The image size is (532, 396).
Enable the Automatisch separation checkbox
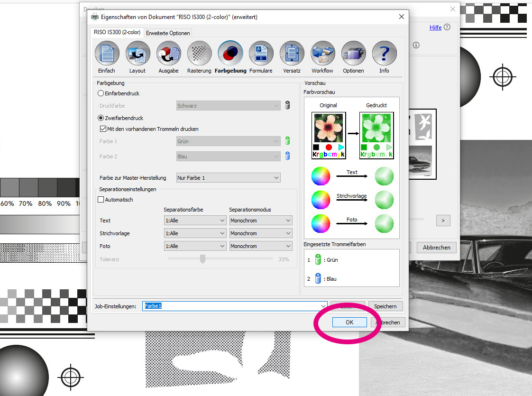(101, 200)
